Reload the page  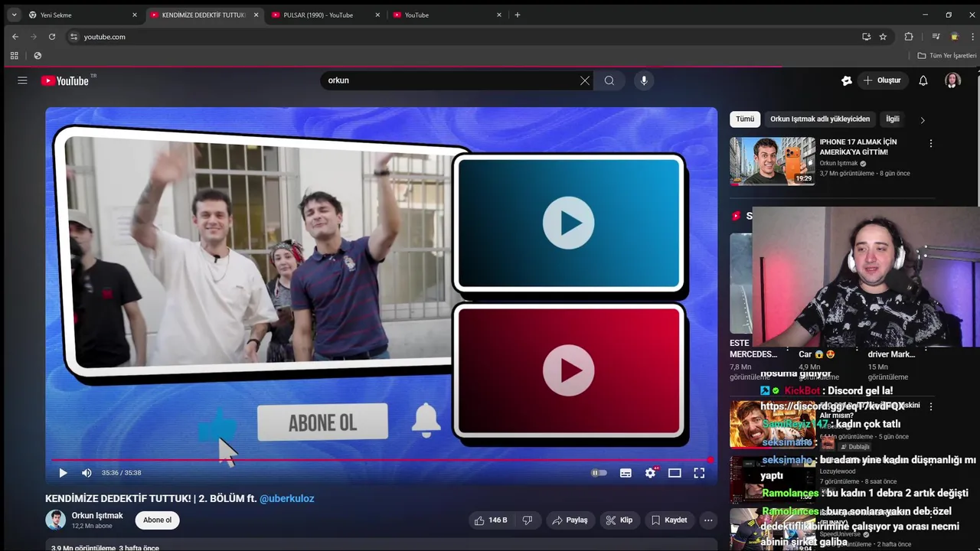52,37
